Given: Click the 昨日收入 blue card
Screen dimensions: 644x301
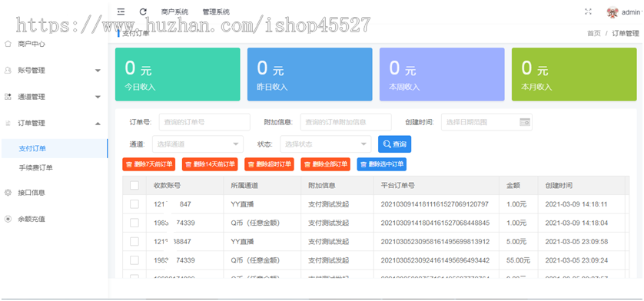Looking at the screenshot, I should pos(310,74).
